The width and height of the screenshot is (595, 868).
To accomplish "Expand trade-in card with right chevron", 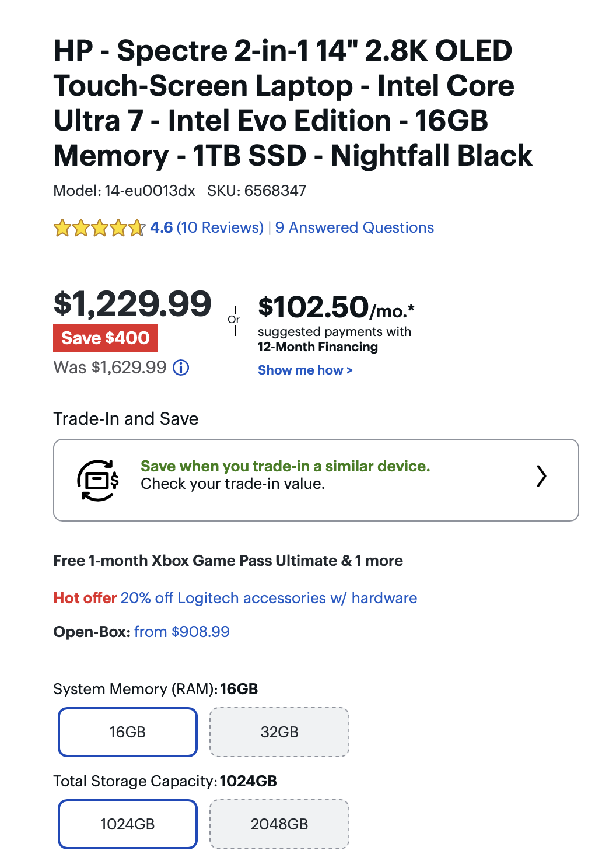I will [541, 476].
